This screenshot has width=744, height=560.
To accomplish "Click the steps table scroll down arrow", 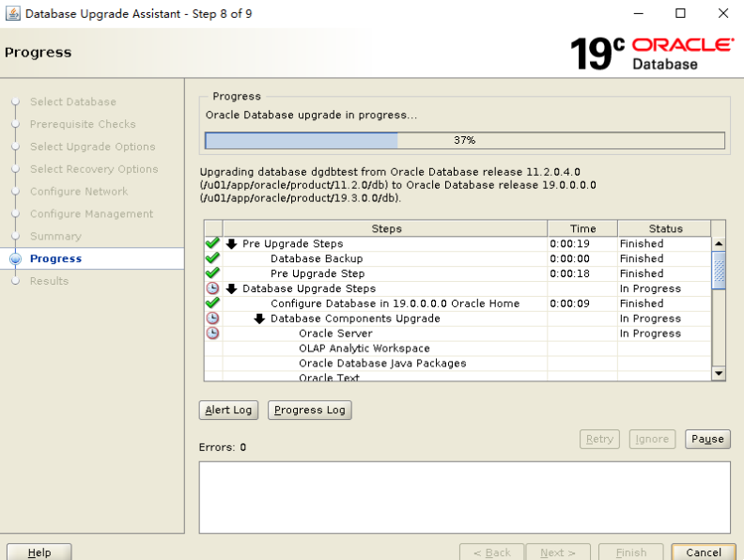I will point(719,374).
